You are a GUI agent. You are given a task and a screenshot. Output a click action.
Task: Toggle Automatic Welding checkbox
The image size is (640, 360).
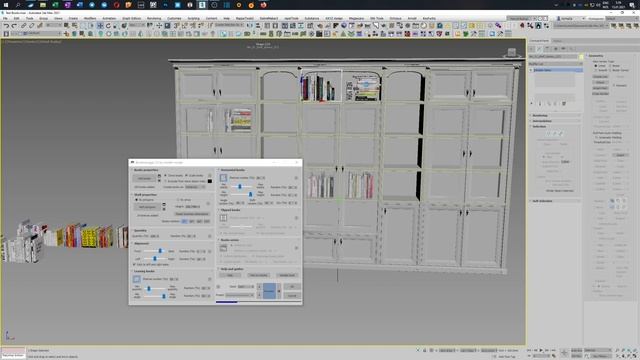click(x=596, y=138)
